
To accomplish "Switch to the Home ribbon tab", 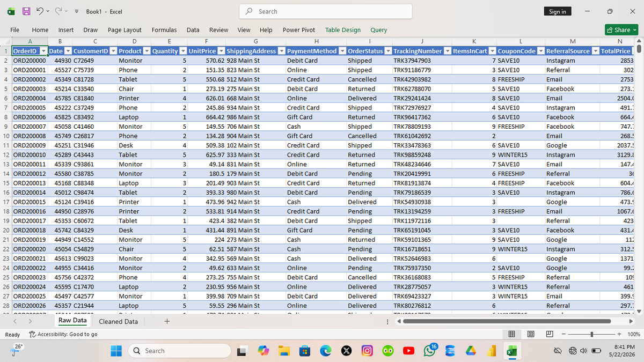I will coord(40,30).
